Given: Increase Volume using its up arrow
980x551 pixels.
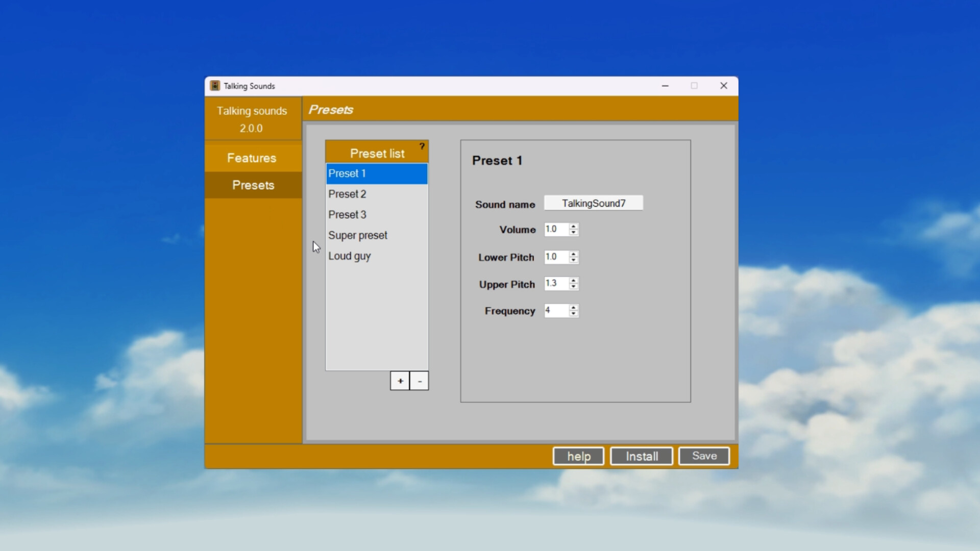Looking at the screenshot, I should point(574,227).
